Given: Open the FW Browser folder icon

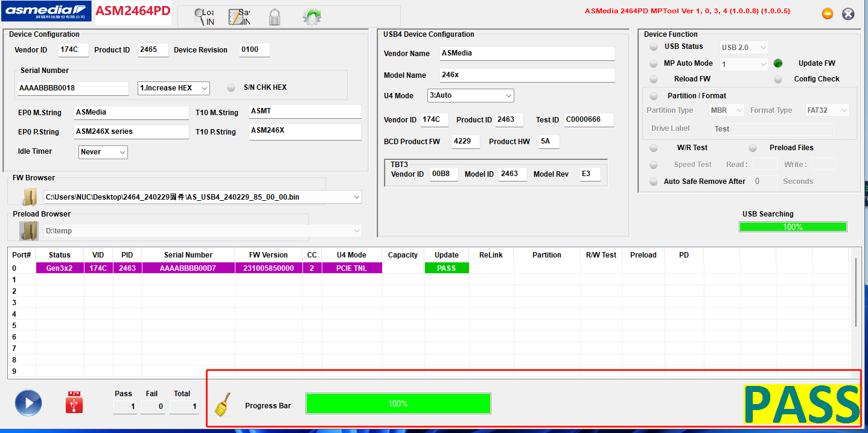Looking at the screenshot, I should 30,197.
